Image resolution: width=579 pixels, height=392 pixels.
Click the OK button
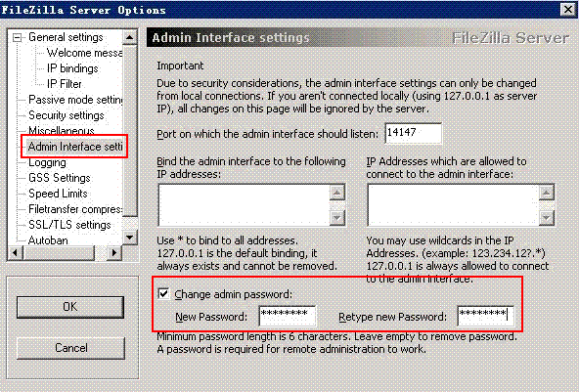[70, 307]
